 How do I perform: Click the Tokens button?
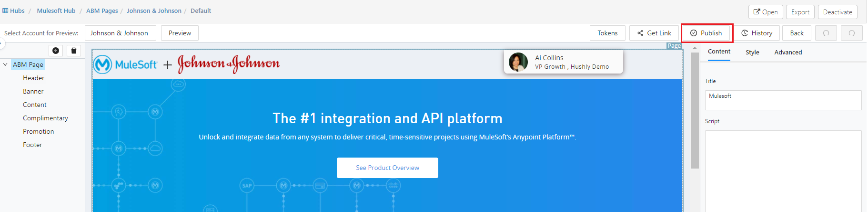(x=607, y=33)
